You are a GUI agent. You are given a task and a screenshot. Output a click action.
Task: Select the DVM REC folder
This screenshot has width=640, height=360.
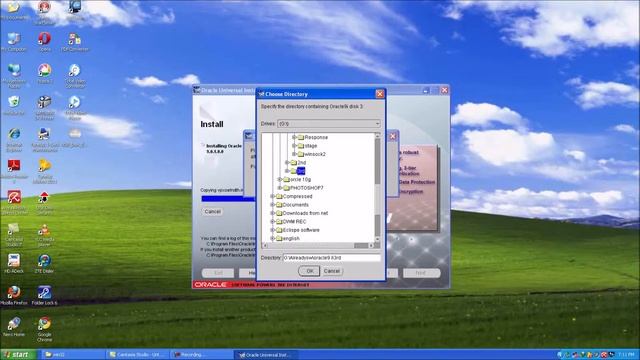(x=294, y=222)
